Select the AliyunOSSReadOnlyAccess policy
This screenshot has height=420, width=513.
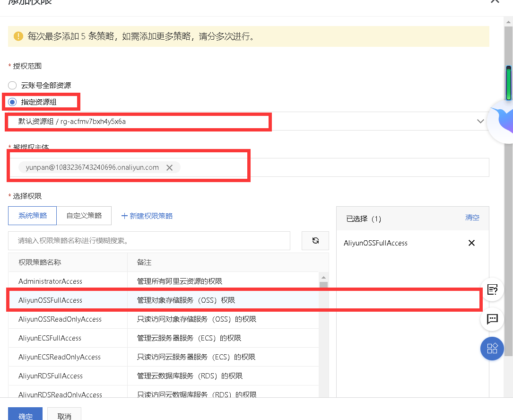click(x=164, y=319)
